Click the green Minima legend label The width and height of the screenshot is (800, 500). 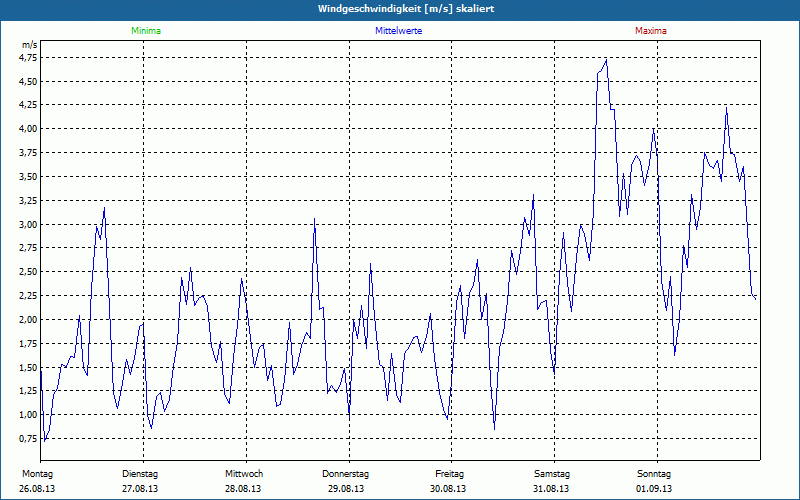[x=146, y=31]
